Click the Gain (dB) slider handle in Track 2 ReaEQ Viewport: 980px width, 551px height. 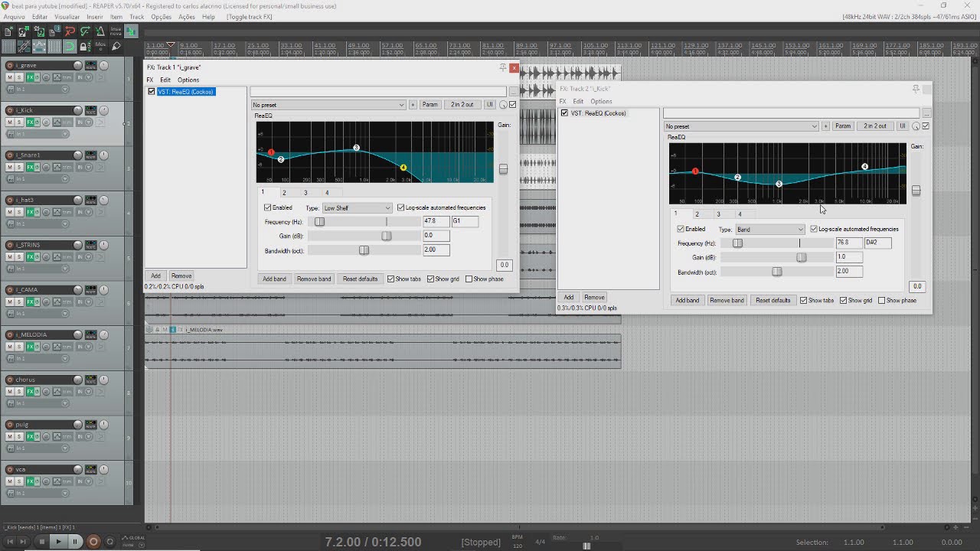coord(801,257)
